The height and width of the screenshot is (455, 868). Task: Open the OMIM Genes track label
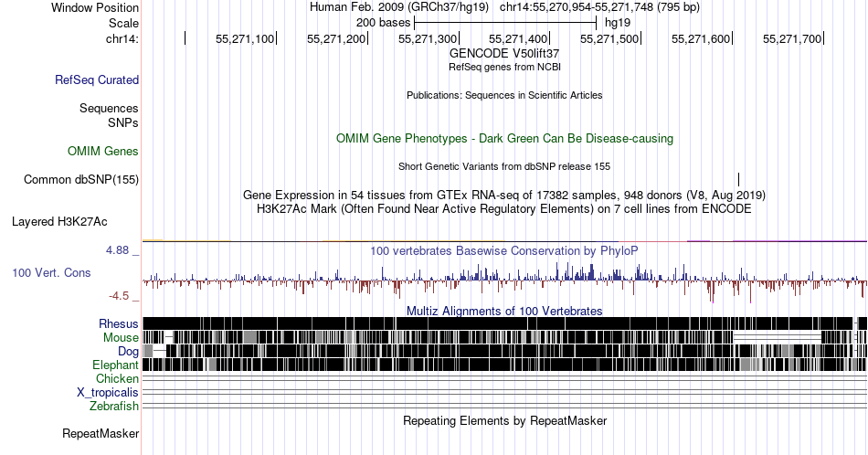pyautogui.click(x=103, y=151)
